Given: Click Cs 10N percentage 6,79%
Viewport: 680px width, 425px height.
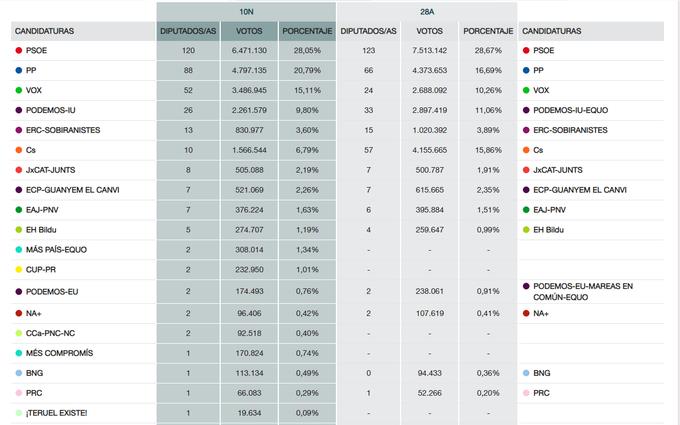Looking at the screenshot, I should tap(307, 150).
